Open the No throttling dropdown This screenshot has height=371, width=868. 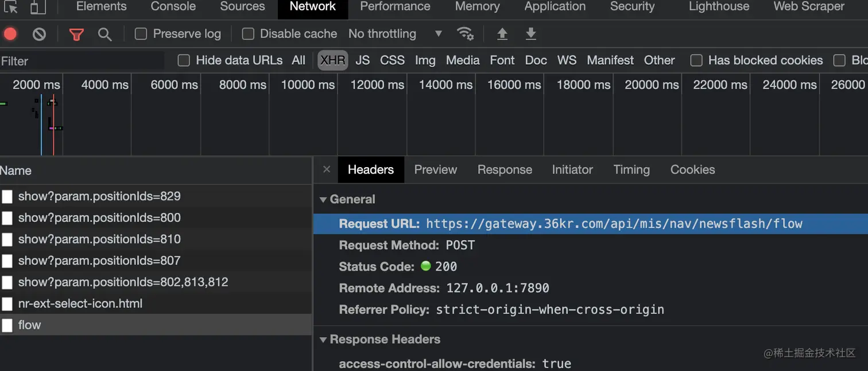[396, 34]
